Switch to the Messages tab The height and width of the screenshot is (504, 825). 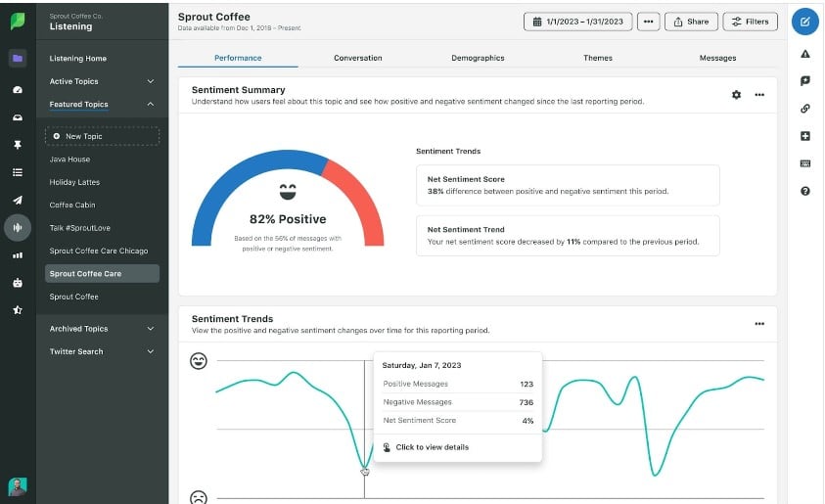[x=717, y=58]
